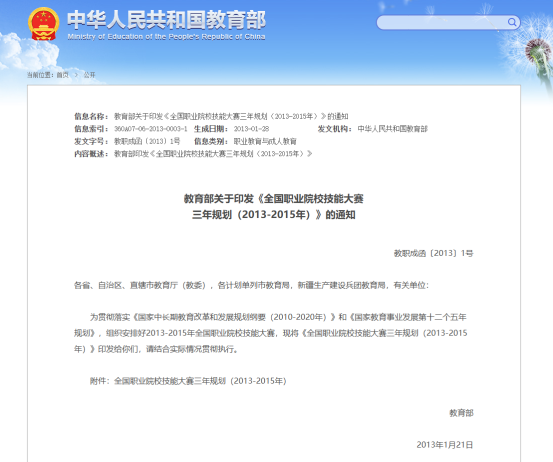Open the 公开 breadcrumb link
The image size is (553, 462).
tap(89, 75)
